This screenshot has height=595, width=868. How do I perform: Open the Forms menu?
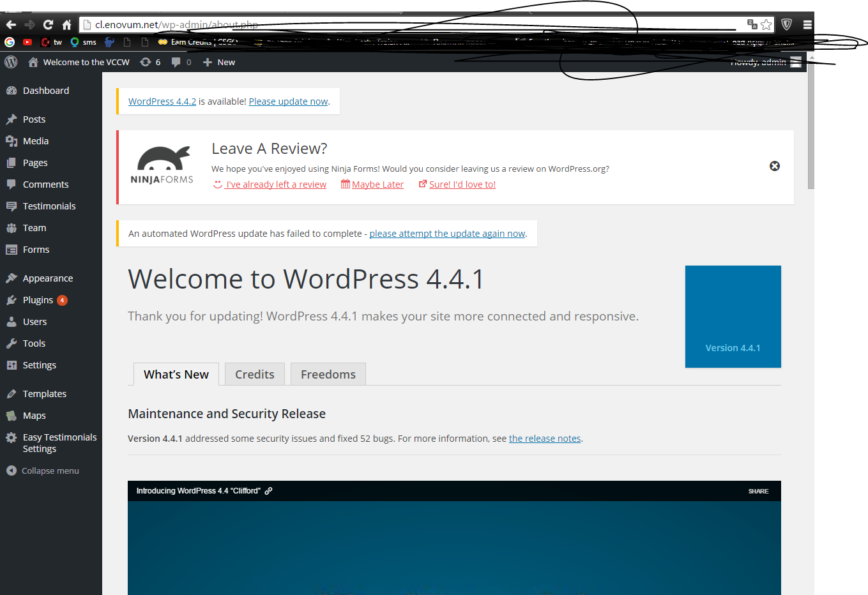pyautogui.click(x=51, y=250)
